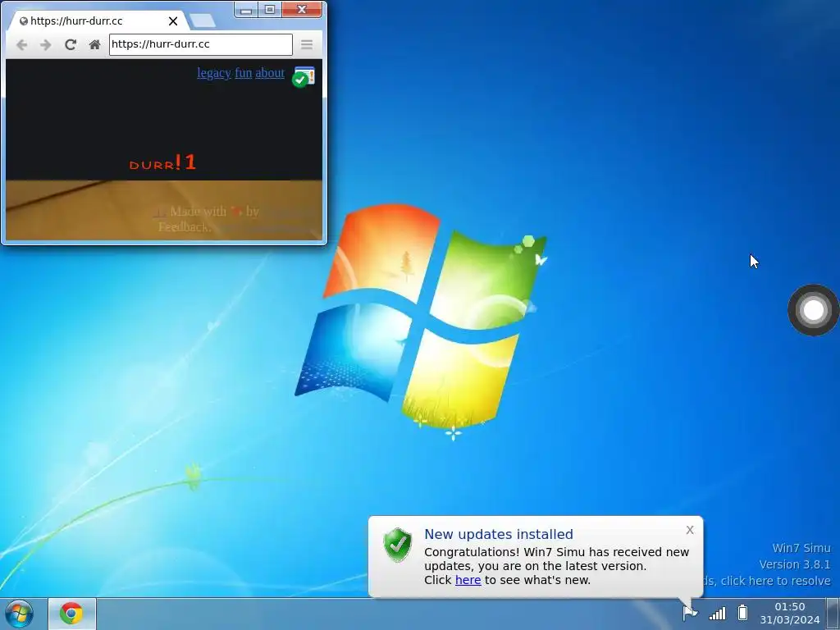840x630 pixels.
Task: Dismiss the New updates installed notification
Action: click(690, 530)
